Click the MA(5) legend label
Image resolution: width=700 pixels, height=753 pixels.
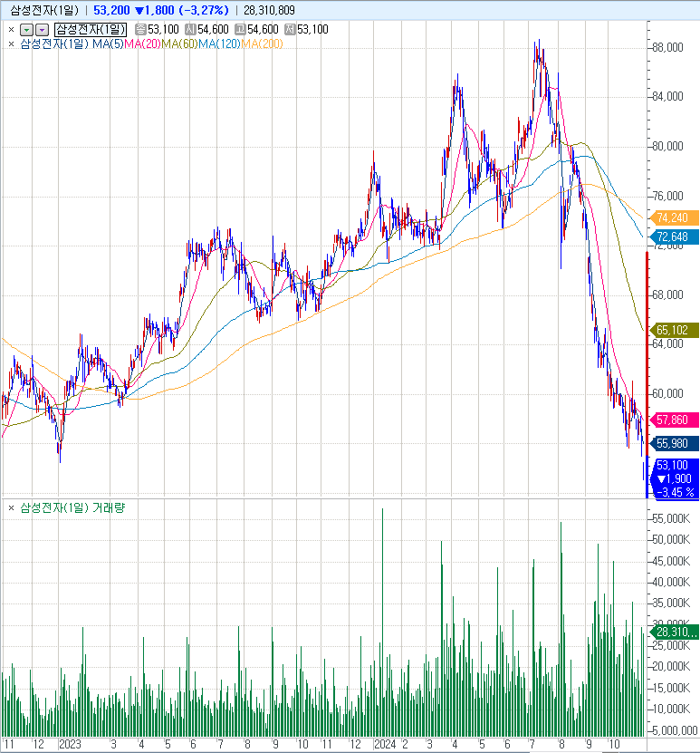[108, 43]
